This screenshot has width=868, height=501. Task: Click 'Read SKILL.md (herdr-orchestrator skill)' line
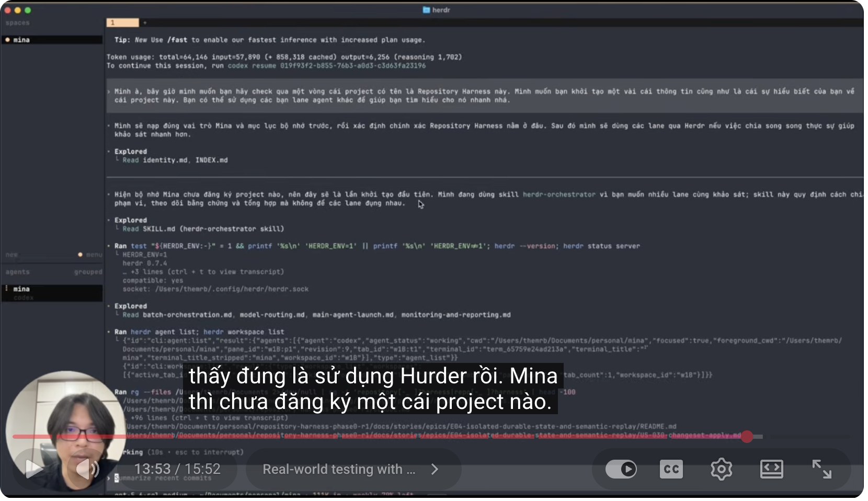click(203, 229)
